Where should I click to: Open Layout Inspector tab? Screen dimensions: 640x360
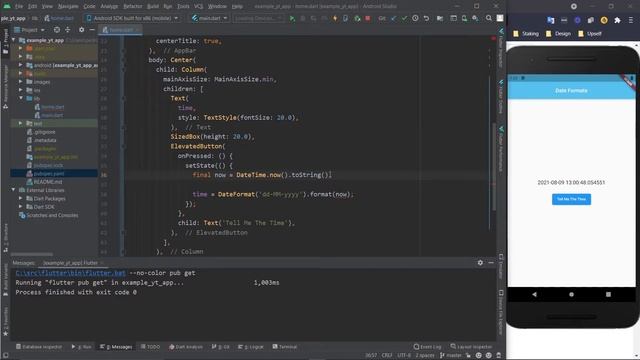(471, 347)
